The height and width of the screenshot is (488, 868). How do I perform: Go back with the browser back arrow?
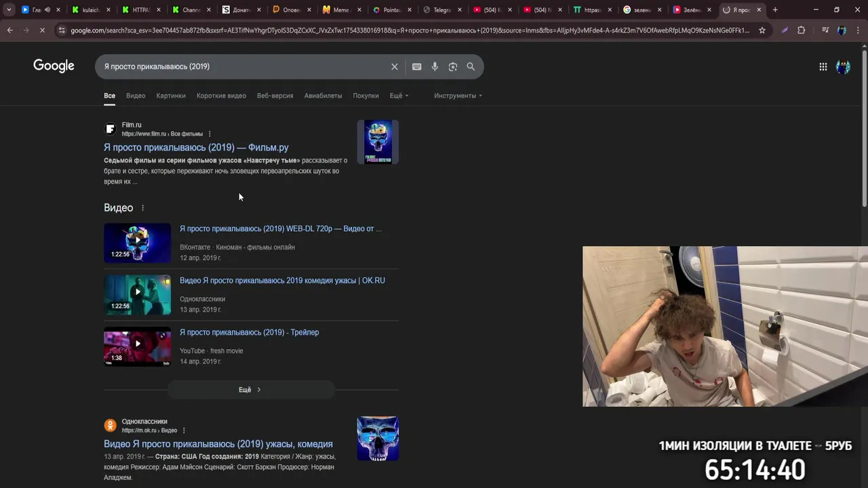coord(9,30)
